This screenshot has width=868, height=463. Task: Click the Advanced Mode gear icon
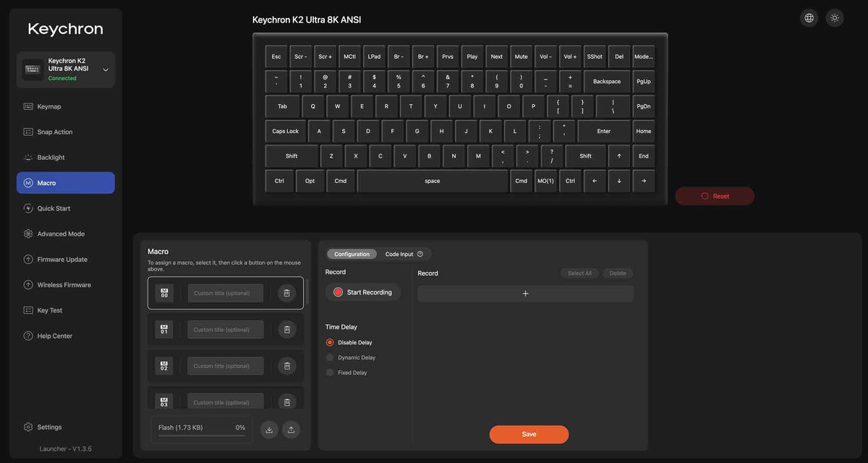pos(28,234)
